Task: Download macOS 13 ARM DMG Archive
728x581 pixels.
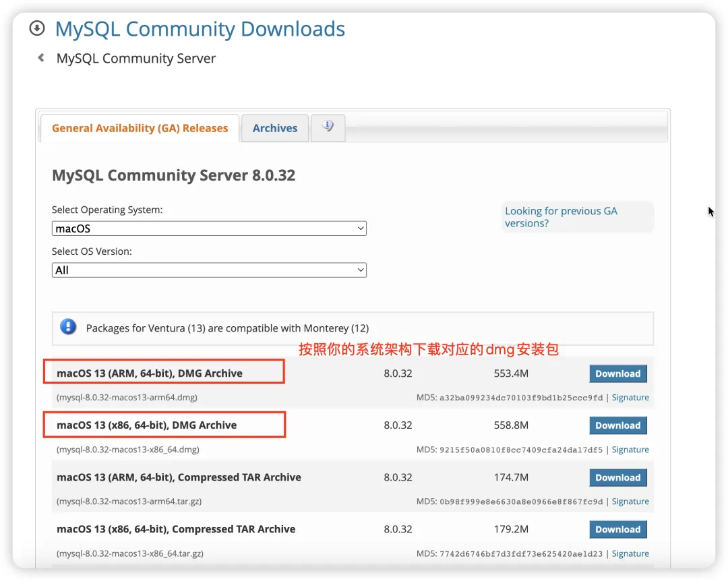Action: pos(618,374)
